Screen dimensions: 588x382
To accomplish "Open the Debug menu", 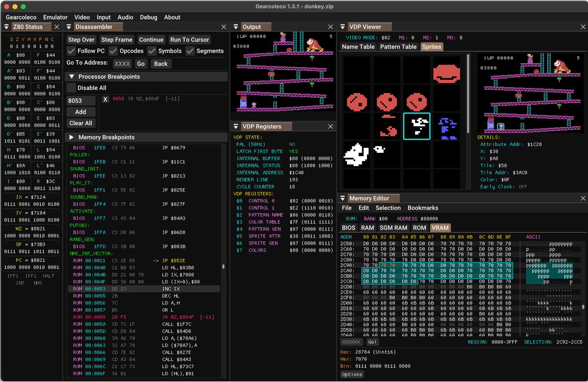I will (x=148, y=17).
